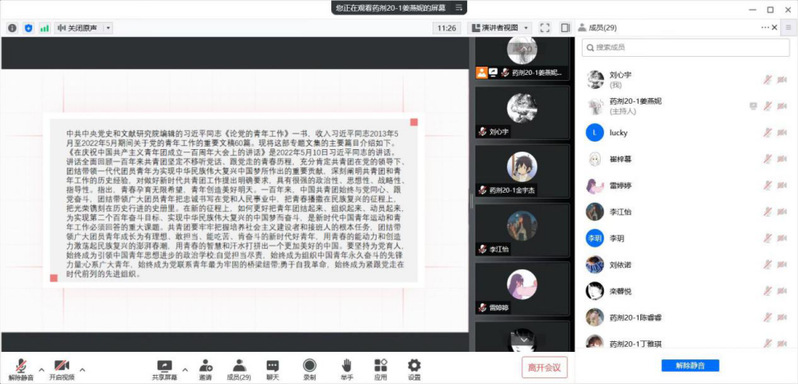Screen dimensions: 798x384
Task: Click the 离开会议 leave meeting button
Action: (x=544, y=367)
